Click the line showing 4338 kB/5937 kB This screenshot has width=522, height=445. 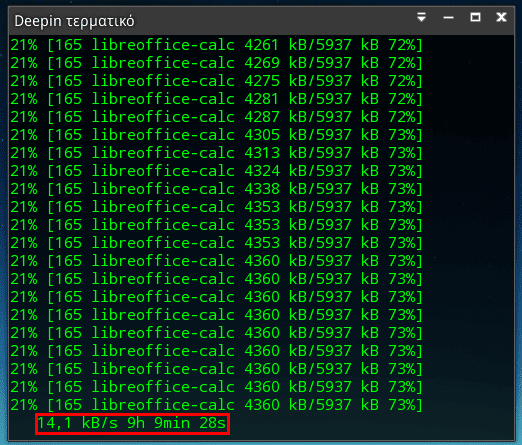click(x=216, y=189)
